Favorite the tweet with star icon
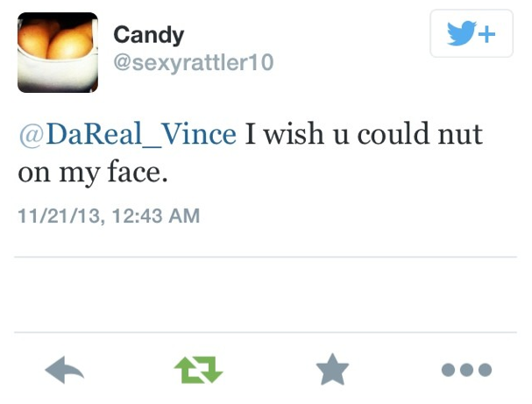The image size is (532, 404). (x=332, y=370)
